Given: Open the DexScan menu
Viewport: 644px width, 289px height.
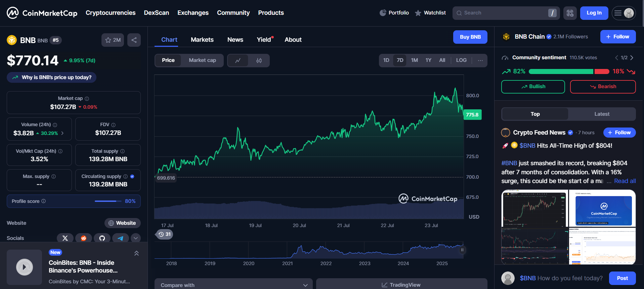Looking at the screenshot, I should click(157, 13).
